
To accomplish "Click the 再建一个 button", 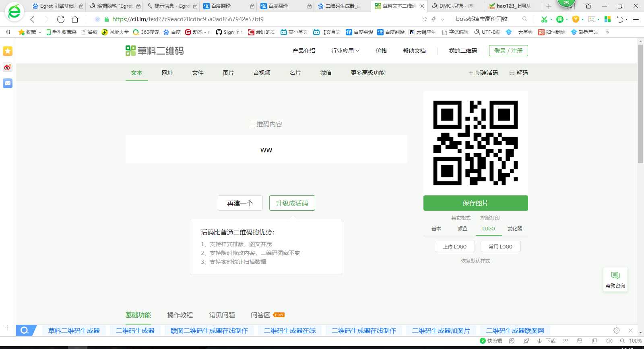I will [x=240, y=203].
